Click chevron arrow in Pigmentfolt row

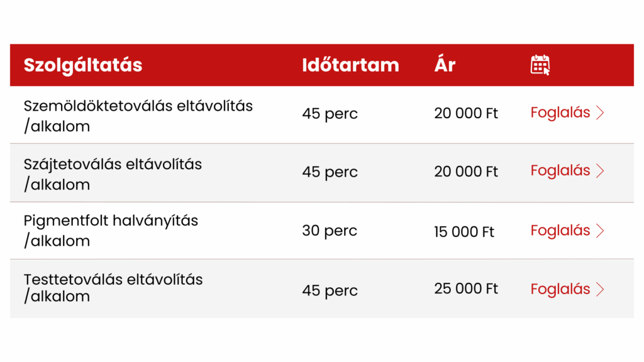[x=600, y=231]
